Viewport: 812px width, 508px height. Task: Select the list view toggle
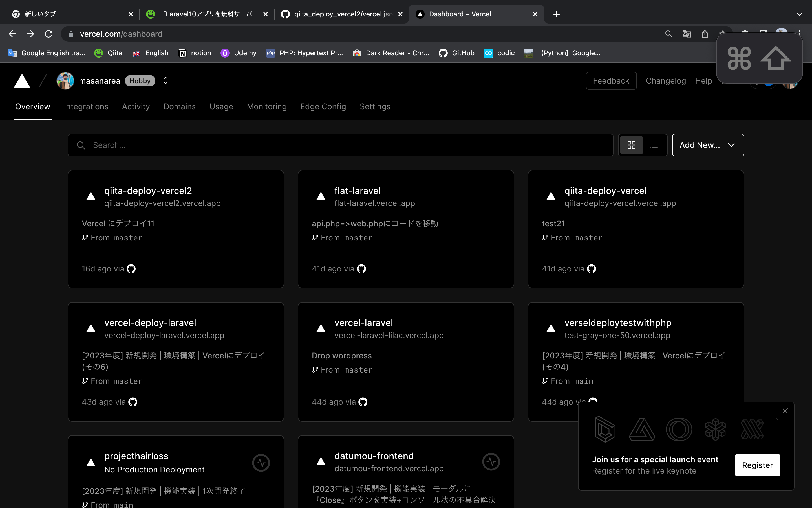click(654, 145)
